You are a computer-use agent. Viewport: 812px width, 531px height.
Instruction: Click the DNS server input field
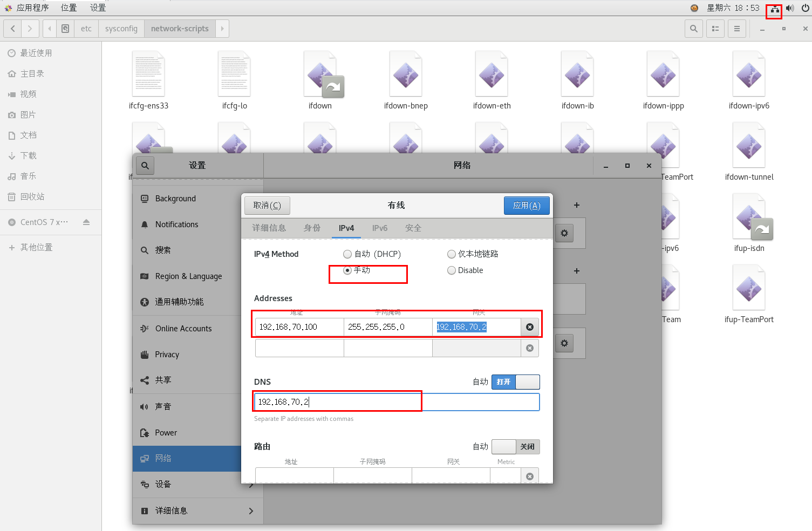(397, 402)
